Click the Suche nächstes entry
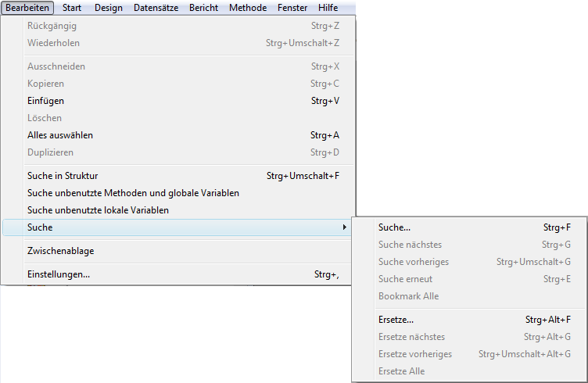Image resolution: width=588 pixels, height=383 pixels. coord(410,245)
